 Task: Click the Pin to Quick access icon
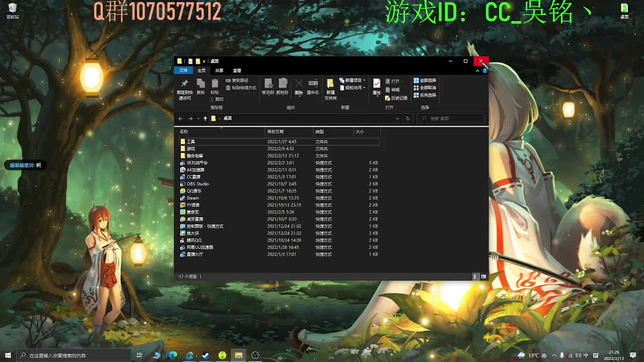pos(185,84)
